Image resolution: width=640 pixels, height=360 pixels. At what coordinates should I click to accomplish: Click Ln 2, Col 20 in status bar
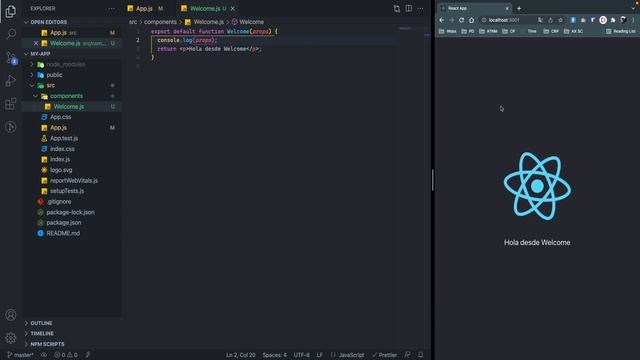click(241, 355)
